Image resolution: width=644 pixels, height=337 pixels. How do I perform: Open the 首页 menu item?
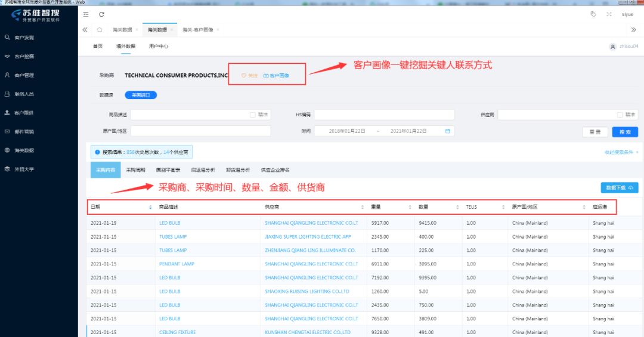point(98,46)
